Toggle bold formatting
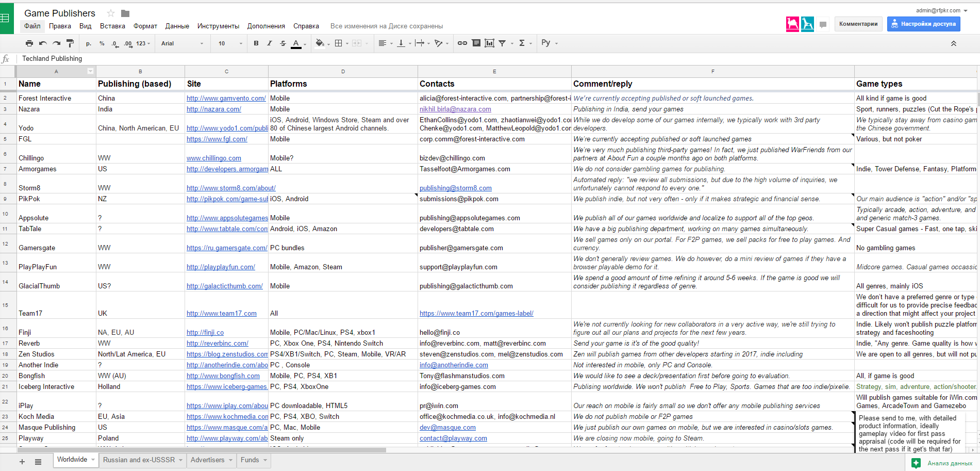The height and width of the screenshot is (471, 980). pos(256,43)
